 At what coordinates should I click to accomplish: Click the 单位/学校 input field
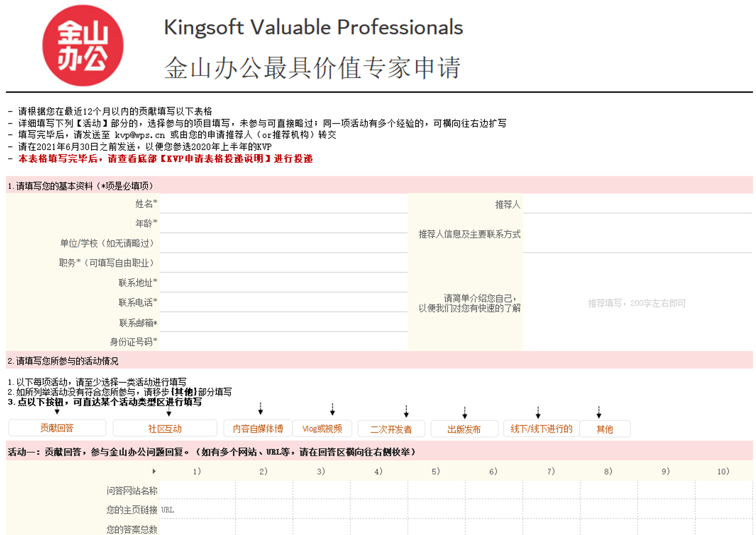283,243
